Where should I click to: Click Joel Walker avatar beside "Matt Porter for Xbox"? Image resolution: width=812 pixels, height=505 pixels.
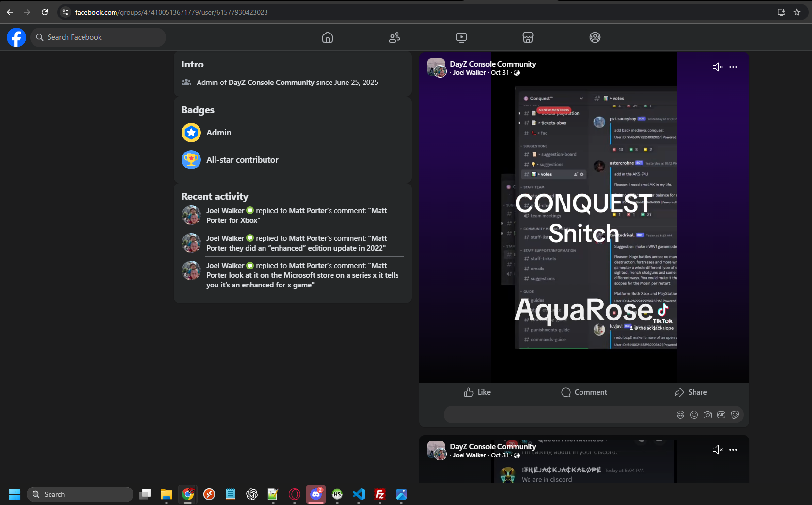click(191, 215)
